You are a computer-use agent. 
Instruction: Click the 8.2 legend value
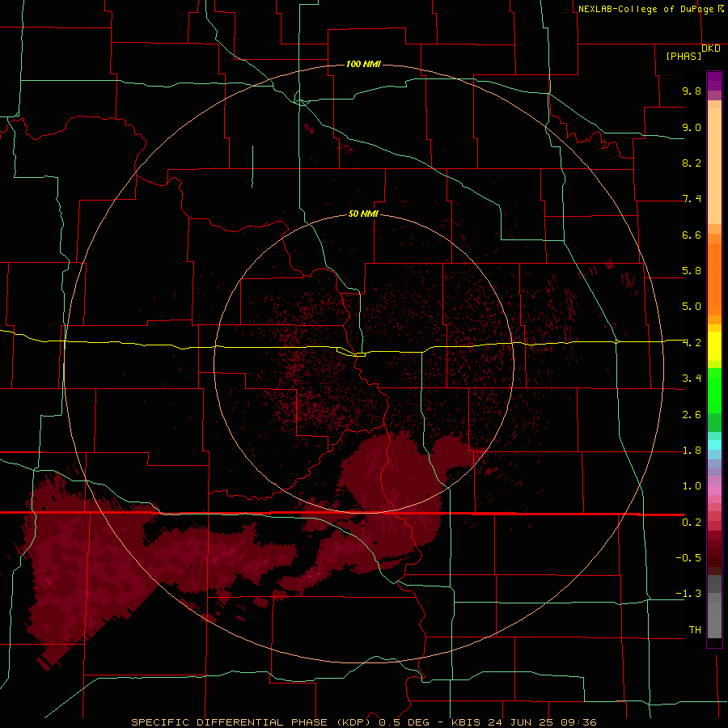[x=692, y=163]
